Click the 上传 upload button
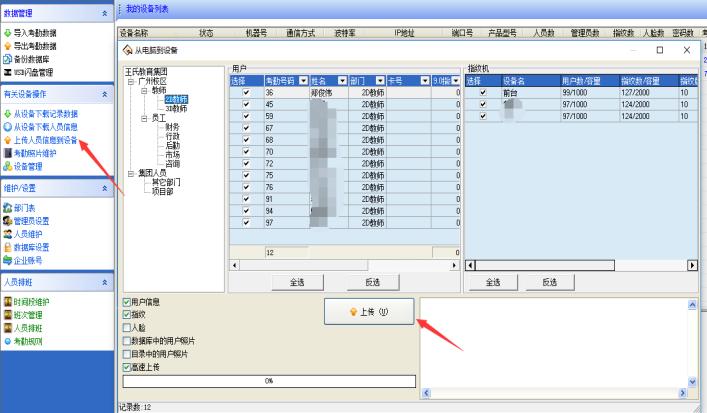 coord(369,312)
